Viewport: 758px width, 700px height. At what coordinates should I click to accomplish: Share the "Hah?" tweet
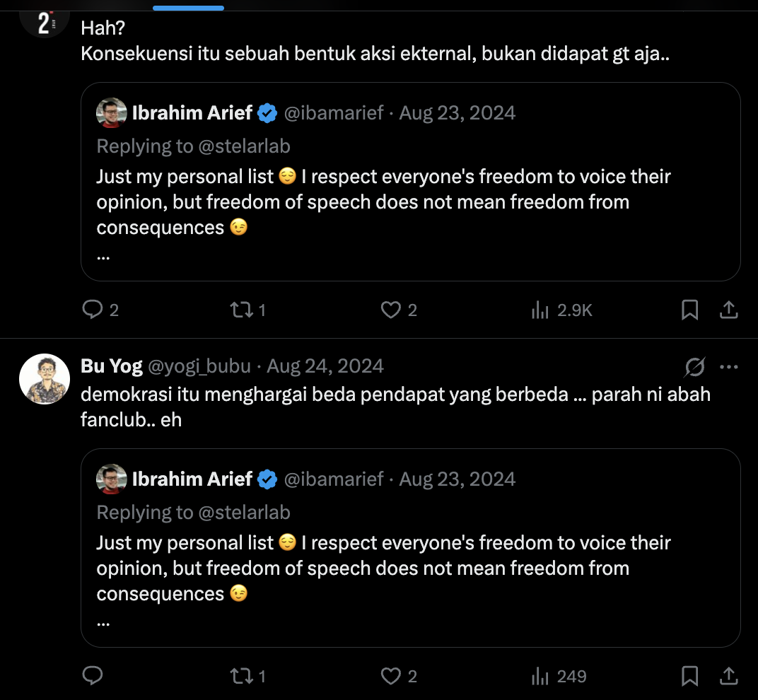point(728,310)
